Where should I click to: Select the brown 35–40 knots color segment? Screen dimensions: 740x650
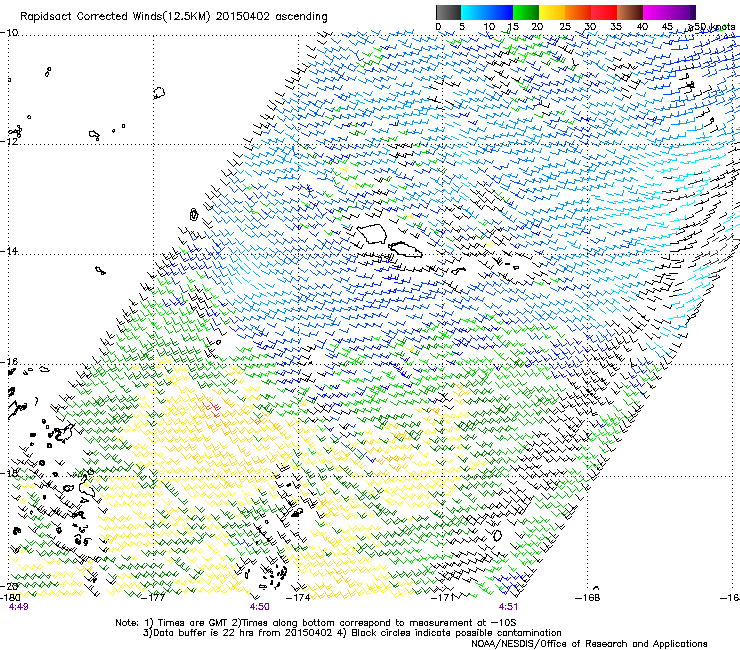click(630, 12)
